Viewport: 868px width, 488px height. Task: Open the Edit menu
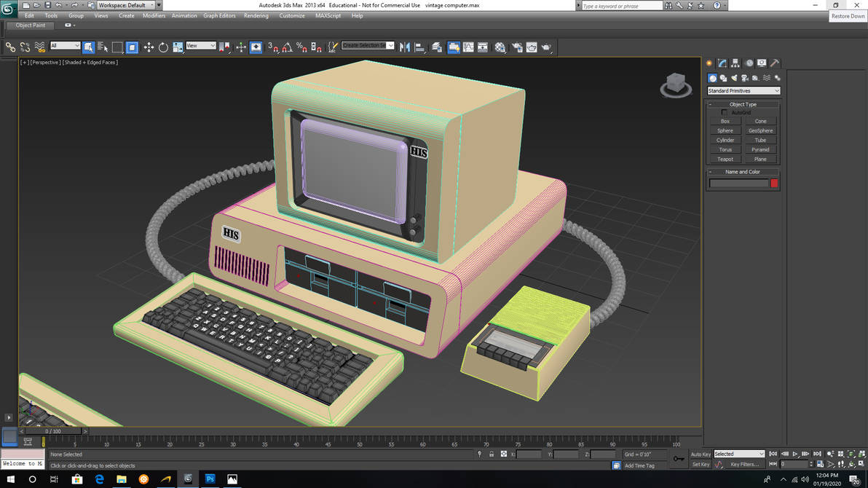(x=29, y=15)
